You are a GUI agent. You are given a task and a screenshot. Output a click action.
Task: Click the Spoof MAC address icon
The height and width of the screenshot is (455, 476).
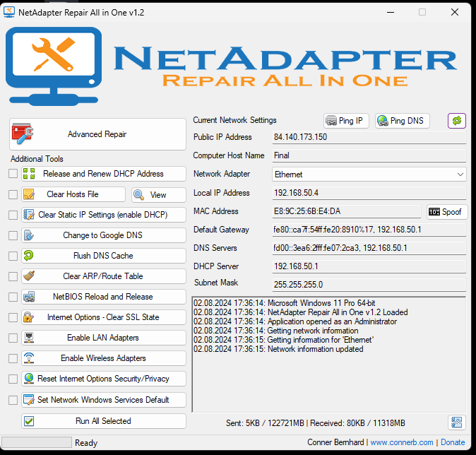pos(434,212)
